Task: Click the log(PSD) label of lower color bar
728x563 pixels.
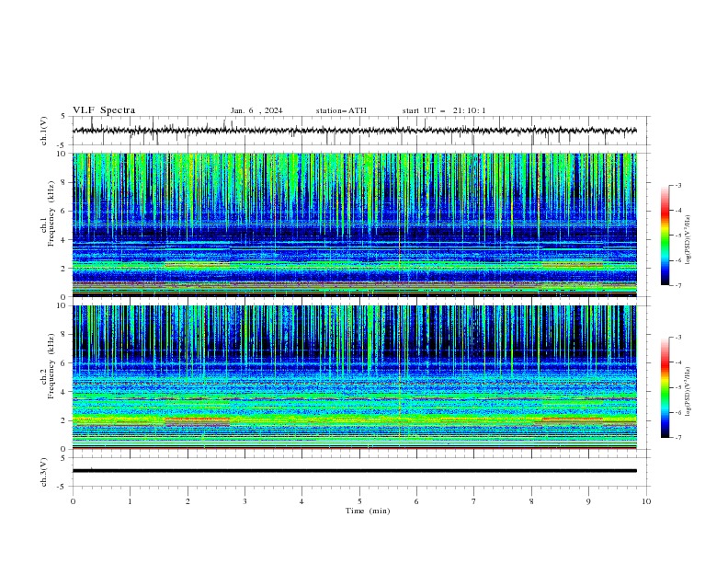Action: (688, 392)
